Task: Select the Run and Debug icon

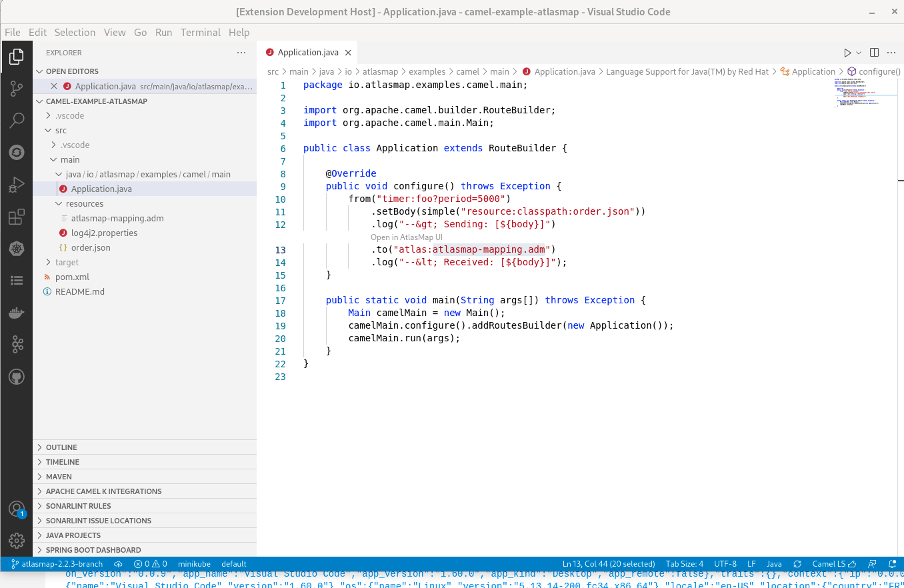Action: 17,184
